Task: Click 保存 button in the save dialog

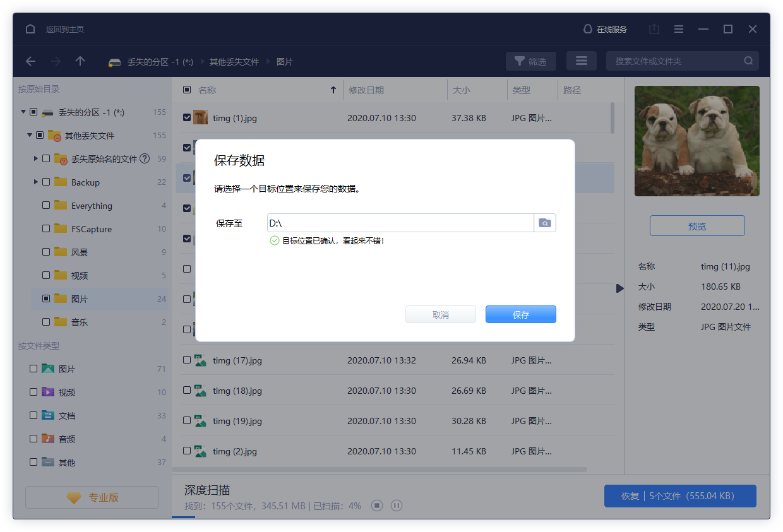Action: point(520,314)
